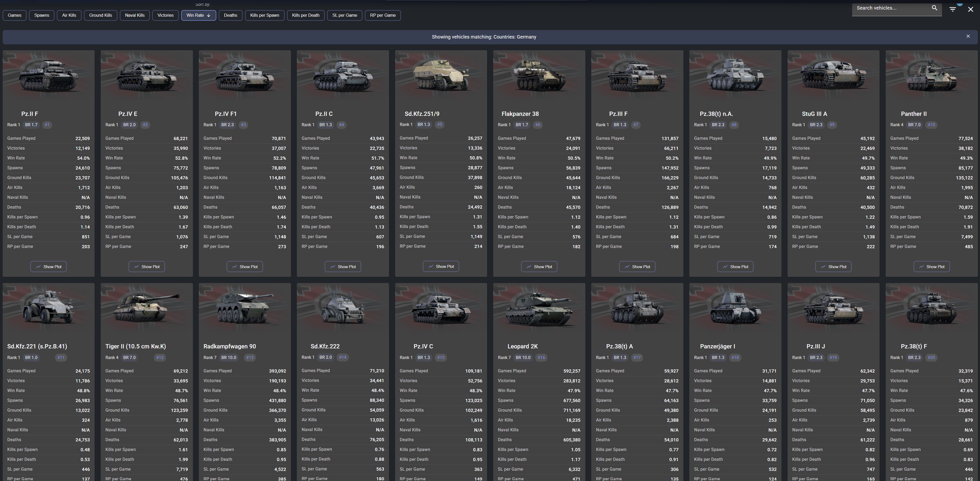Show plot for Pz.38(t) n.A.

pyautogui.click(x=735, y=267)
